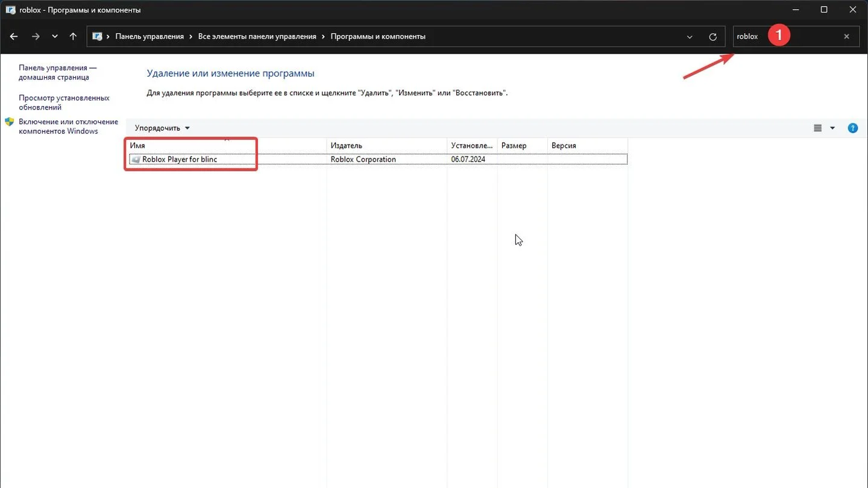Screen dimensions: 868x488
Task: Clear the search box with the X
Action: coord(846,36)
